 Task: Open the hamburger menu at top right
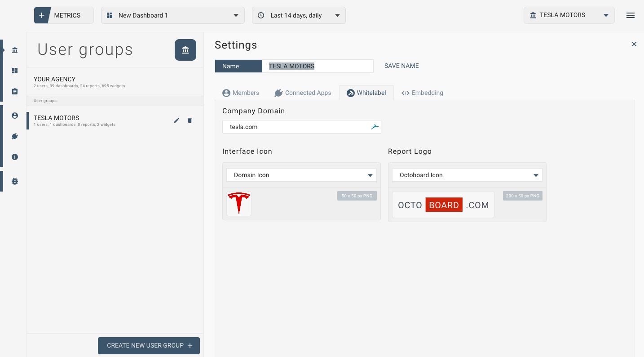click(x=631, y=15)
